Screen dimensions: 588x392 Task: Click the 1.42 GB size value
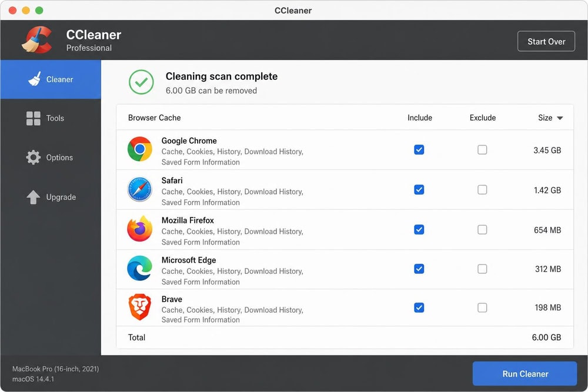[547, 190]
